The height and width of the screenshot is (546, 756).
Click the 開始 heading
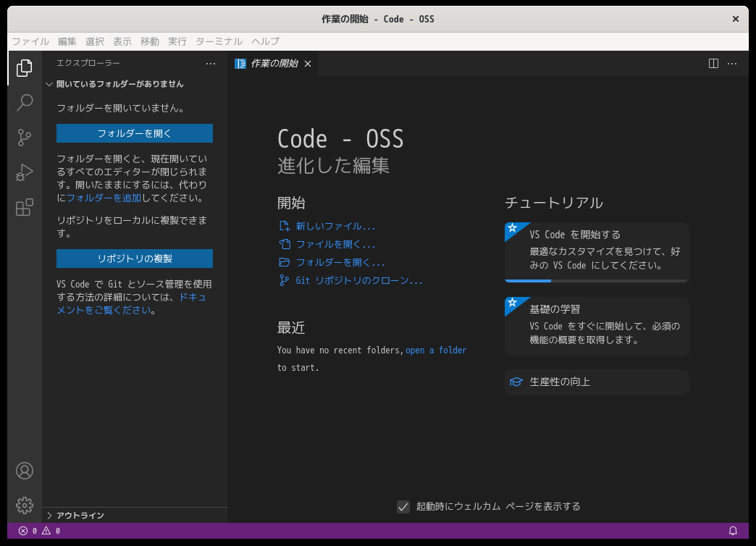[290, 203]
